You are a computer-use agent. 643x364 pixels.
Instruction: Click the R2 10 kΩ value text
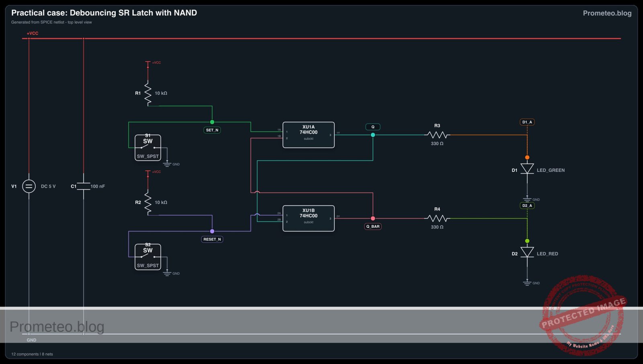coord(161,202)
